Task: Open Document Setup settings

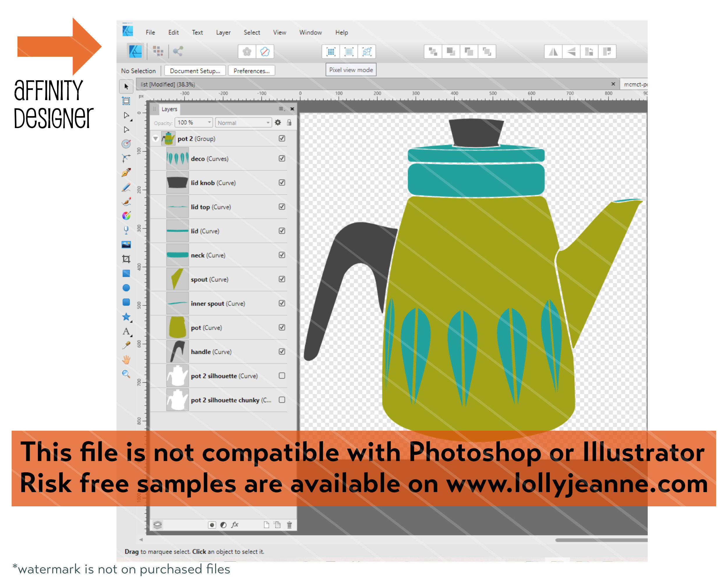Action: pyautogui.click(x=195, y=70)
